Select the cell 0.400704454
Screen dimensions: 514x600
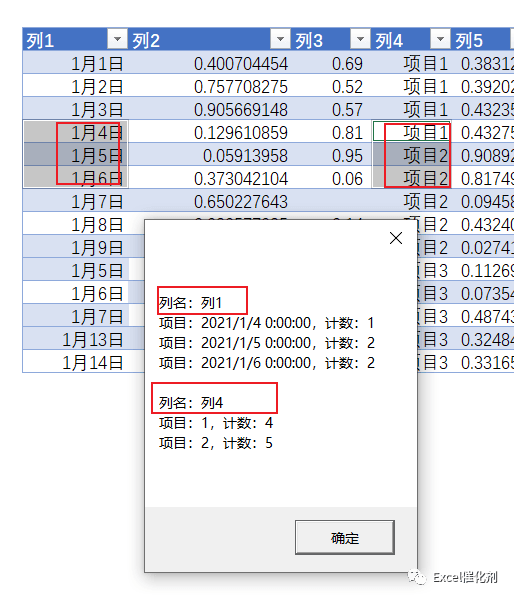[x=209, y=62]
